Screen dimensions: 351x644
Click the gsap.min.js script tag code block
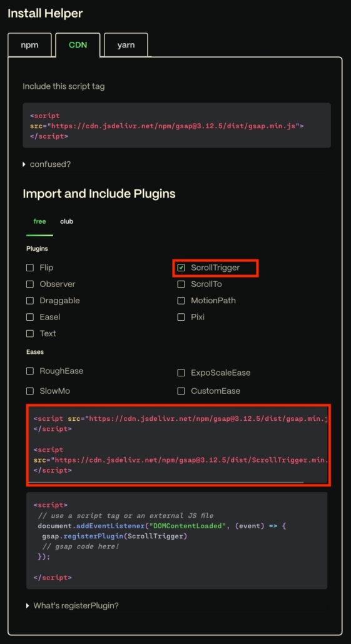click(176, 125)
